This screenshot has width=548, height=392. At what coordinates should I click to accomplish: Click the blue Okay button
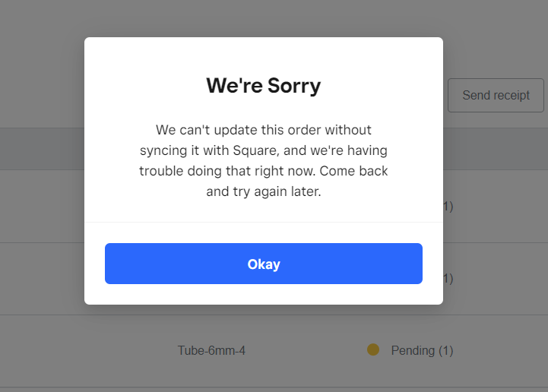263,264
